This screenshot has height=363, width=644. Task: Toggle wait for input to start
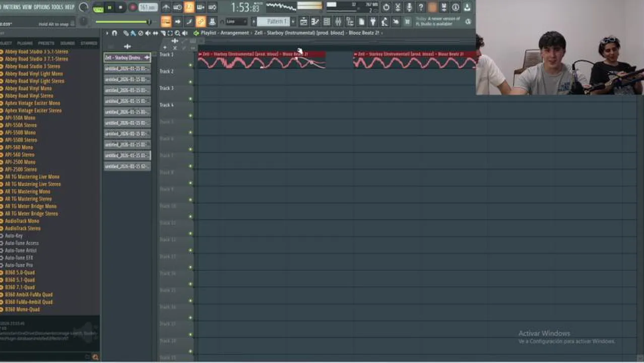pos(177,7)
